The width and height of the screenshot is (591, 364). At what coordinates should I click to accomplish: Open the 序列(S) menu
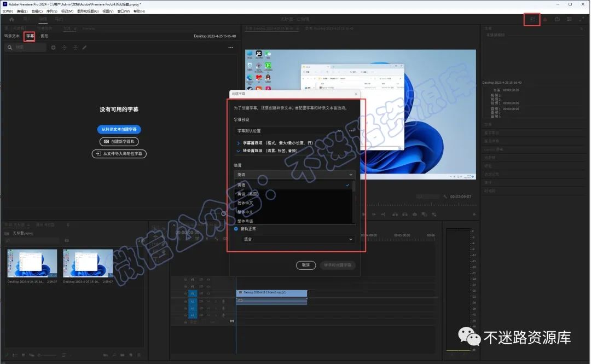51,11
